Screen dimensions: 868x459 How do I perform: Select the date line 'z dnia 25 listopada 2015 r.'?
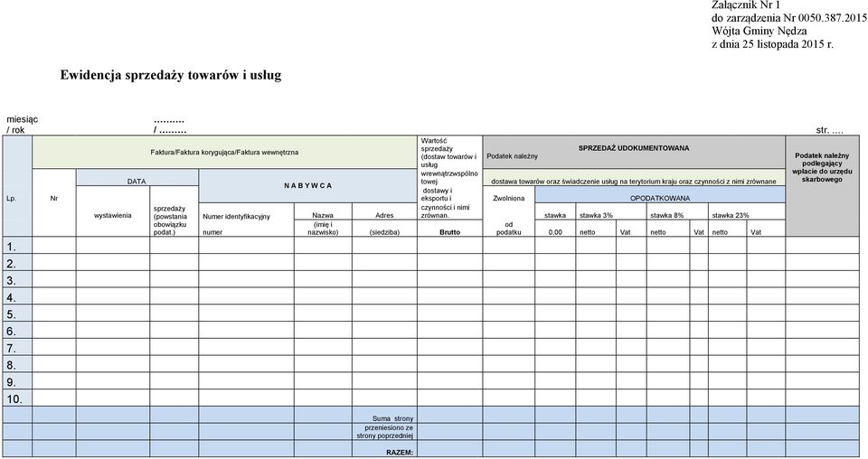(772, 44)
